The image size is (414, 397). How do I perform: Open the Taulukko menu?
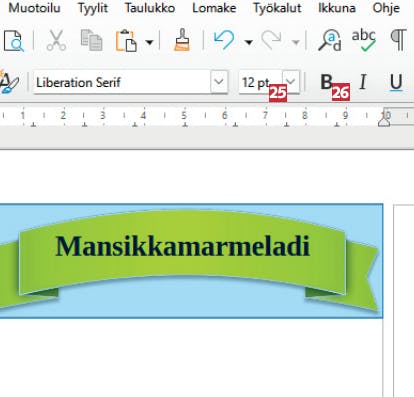150,8
